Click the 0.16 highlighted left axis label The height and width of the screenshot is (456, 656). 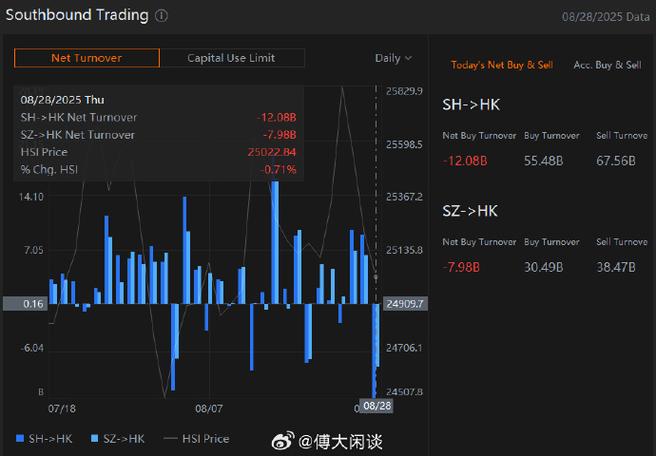click(33, 303)
